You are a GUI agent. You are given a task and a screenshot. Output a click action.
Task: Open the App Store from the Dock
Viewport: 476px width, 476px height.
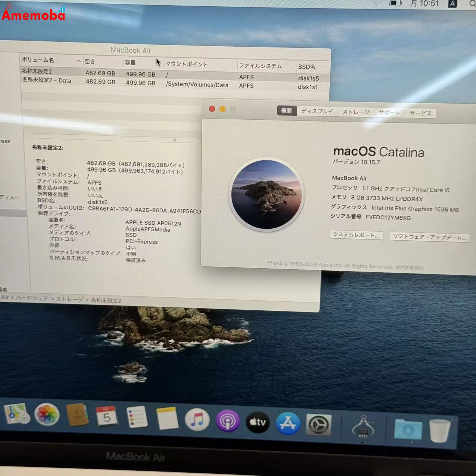[x=288, y=423]
